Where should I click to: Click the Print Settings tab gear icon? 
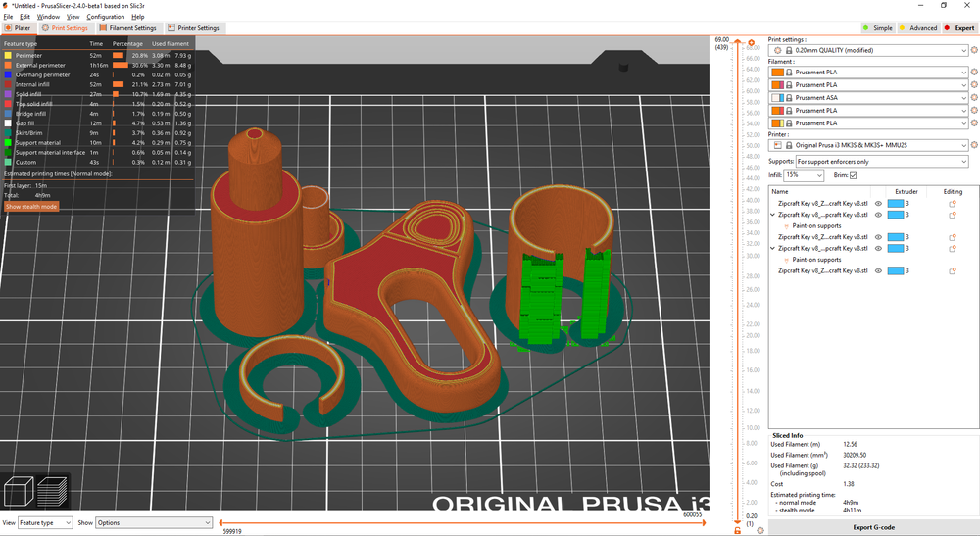pos(45,28)
